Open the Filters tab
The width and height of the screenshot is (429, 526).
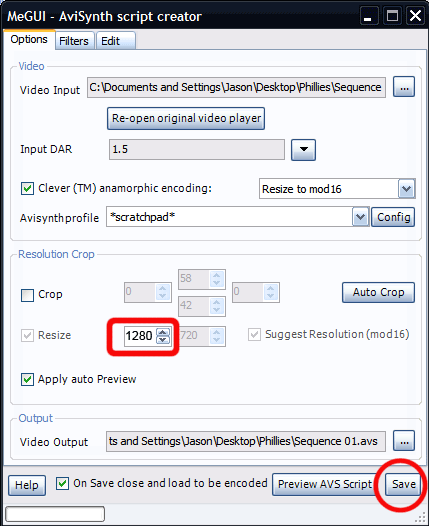pos(74,41)
